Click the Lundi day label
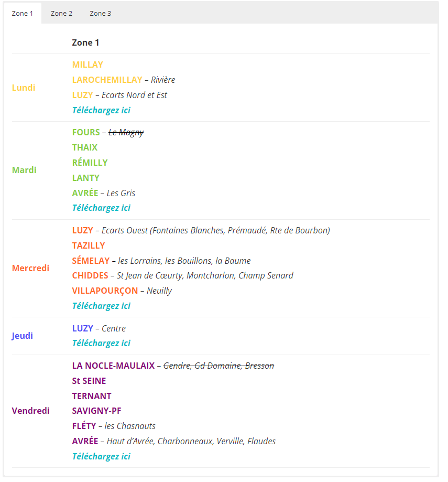This screenshot has width=448, height=482. click(x=24, y=88)
